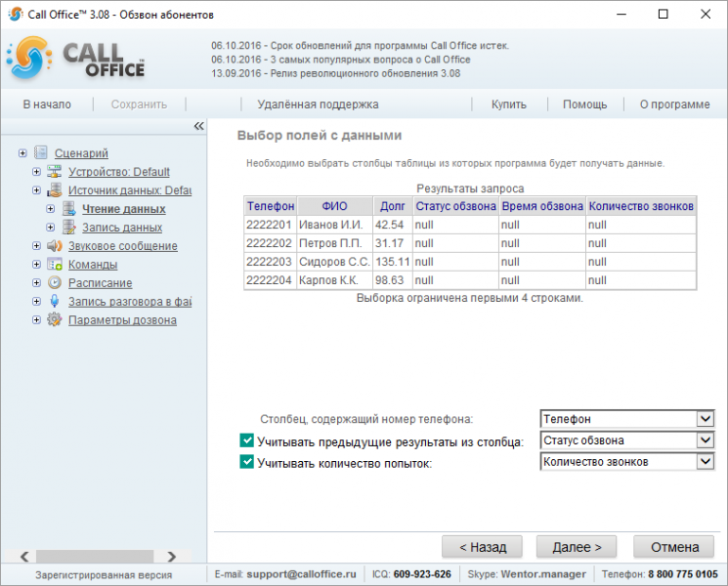The image size is (728, 586).
Task: Expand the Звуковое сообщение node
Action: tap(37, 245)
